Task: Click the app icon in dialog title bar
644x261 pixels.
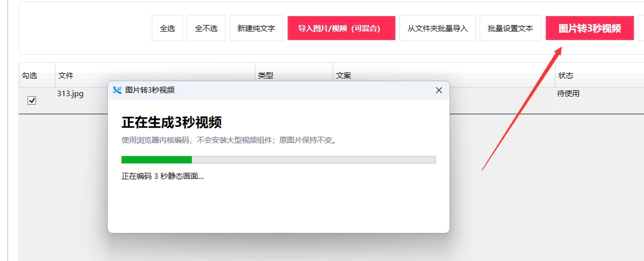Action: click(117, 90)
